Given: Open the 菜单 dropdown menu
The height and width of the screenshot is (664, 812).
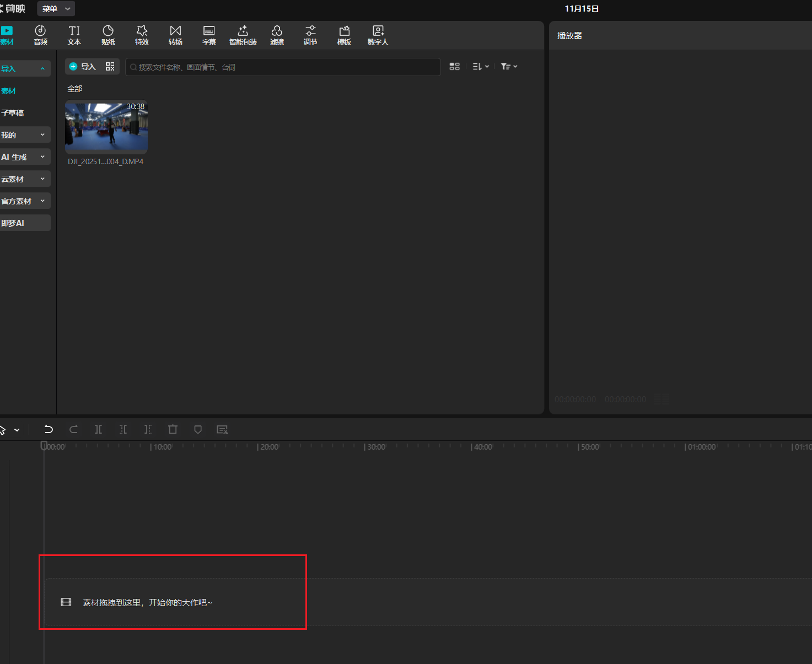Looking at the screenshot, I should (x=56, y=9).
